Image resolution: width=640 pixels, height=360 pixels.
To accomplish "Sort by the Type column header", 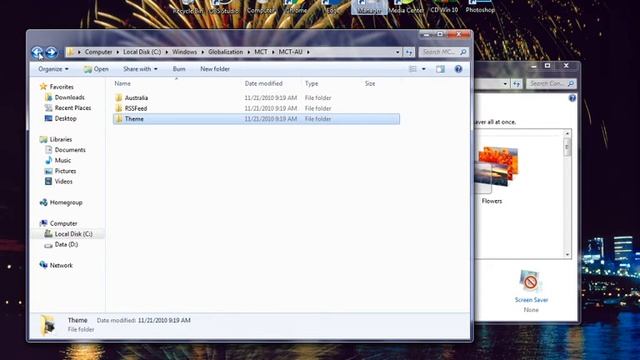I will [311, 83].
